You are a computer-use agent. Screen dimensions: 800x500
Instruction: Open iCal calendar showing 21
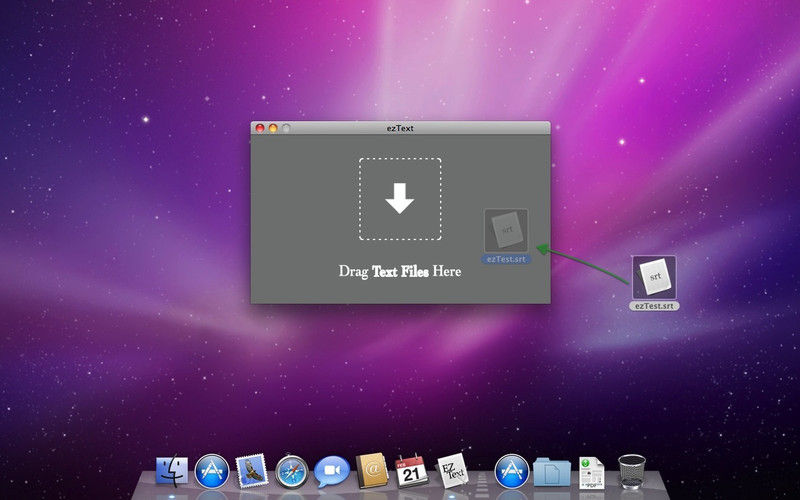pyautogui.click(x=412, y=470)
